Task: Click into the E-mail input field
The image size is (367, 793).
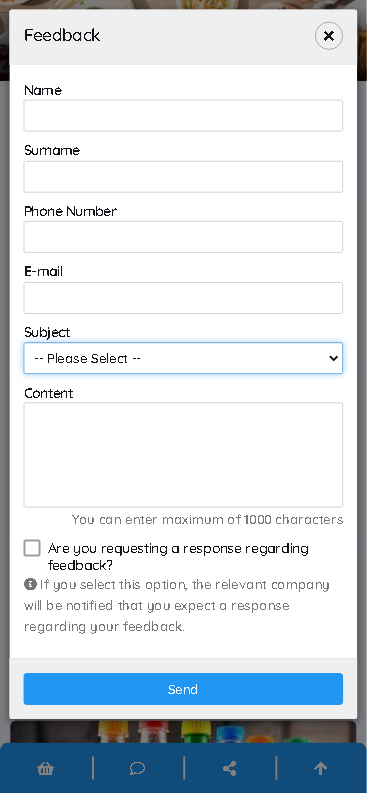Action: tap(183, 298)
